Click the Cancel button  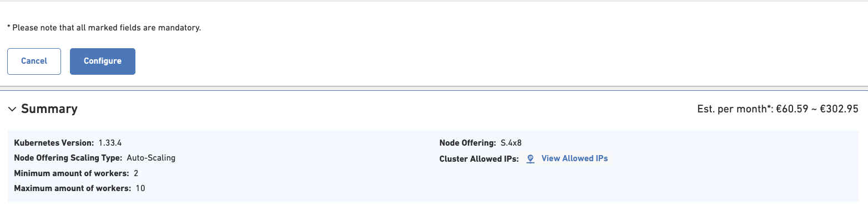[34, 61]
